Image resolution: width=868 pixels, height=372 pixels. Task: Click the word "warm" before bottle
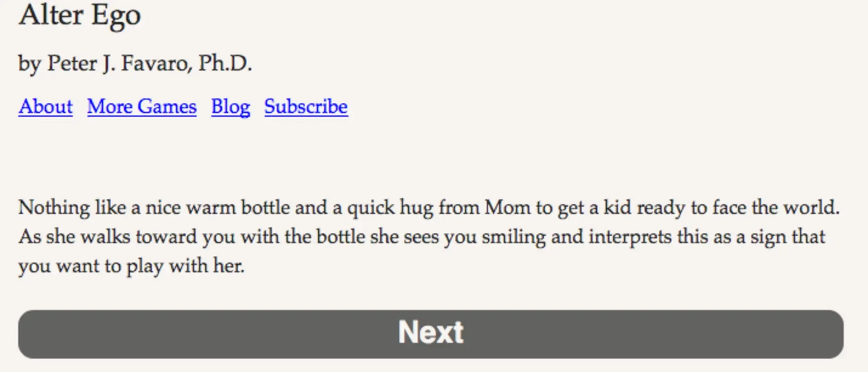(211, 208)
